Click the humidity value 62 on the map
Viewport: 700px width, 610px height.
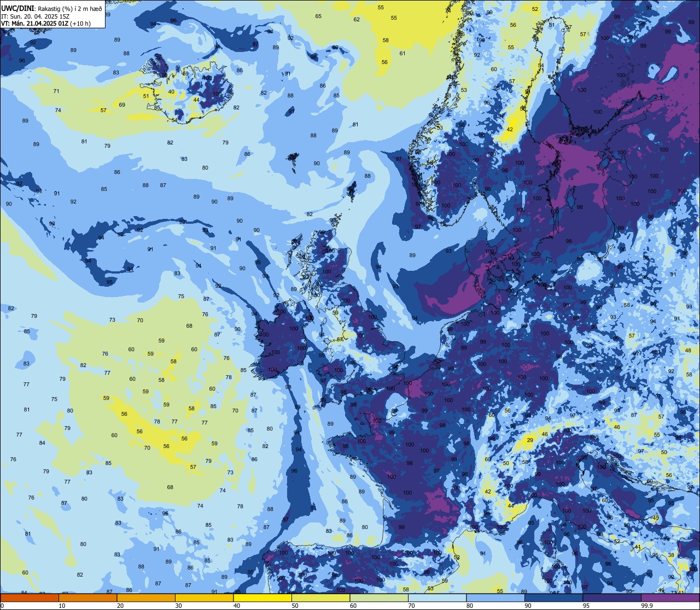coord(357,20)
